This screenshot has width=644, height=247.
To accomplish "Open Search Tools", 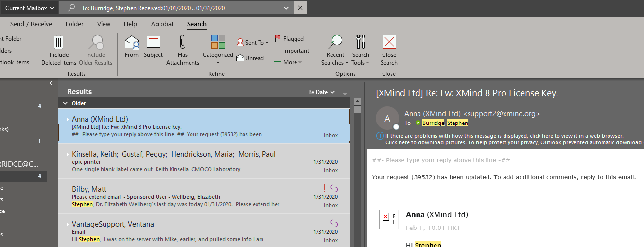I will pos(361,50).
